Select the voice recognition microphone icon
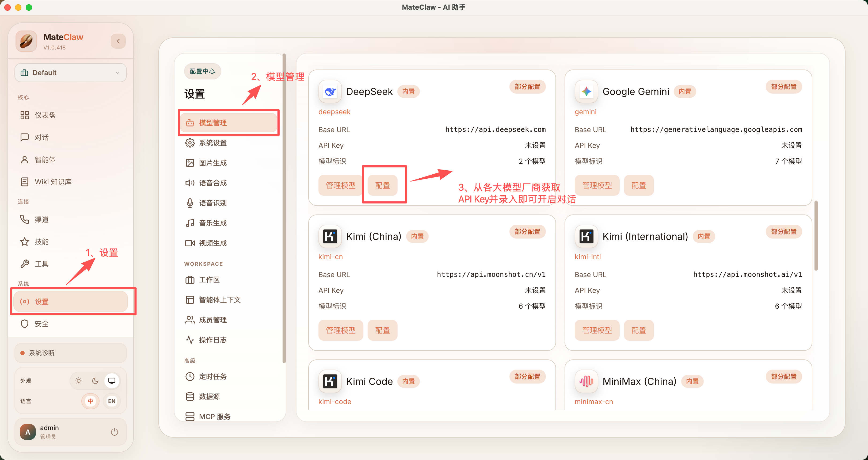Image resolution: width=868 pixels, height=460 pixels. click(x=190, y=203)
